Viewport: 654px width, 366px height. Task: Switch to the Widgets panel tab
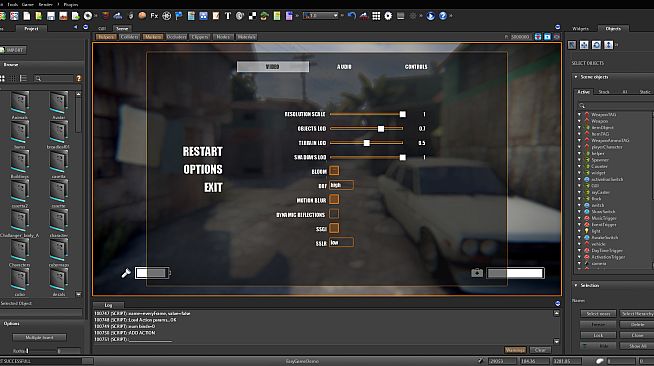pos(580,29)
